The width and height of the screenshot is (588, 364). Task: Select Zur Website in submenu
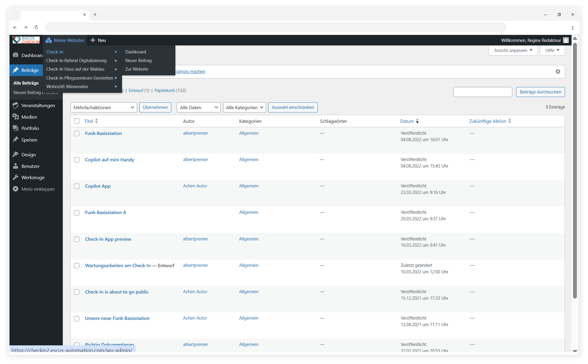coord(137,69)
